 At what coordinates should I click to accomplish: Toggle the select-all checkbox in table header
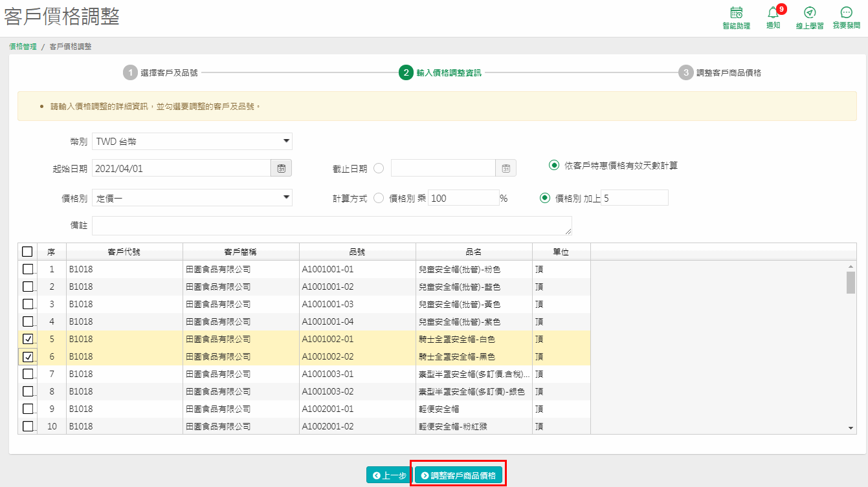[27, 252]
